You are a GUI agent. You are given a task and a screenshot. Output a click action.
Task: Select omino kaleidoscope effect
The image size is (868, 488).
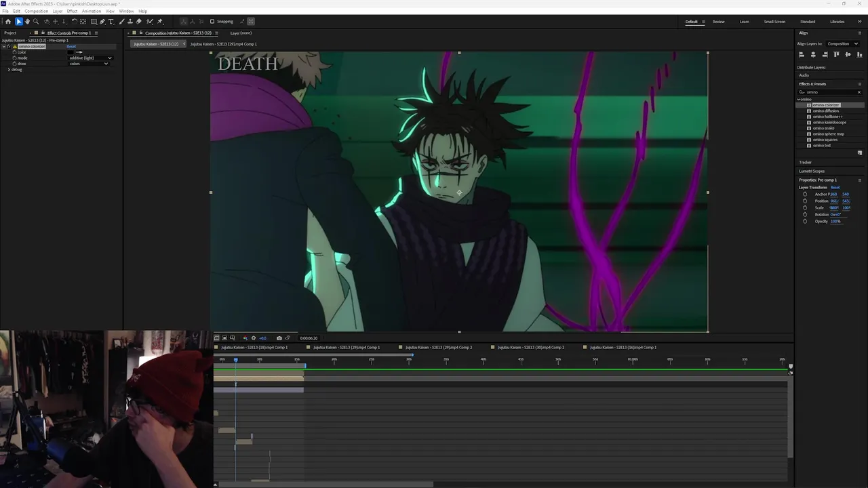(829, 123)
